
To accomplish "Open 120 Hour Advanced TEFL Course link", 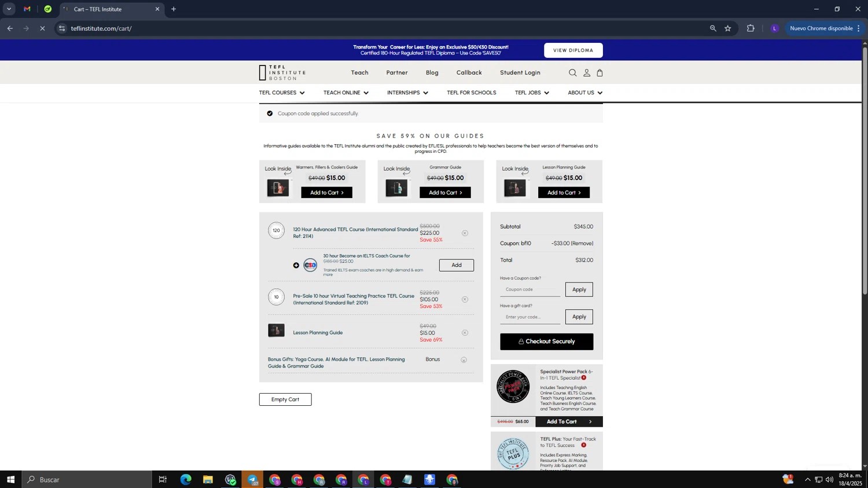I will [355, 233].
